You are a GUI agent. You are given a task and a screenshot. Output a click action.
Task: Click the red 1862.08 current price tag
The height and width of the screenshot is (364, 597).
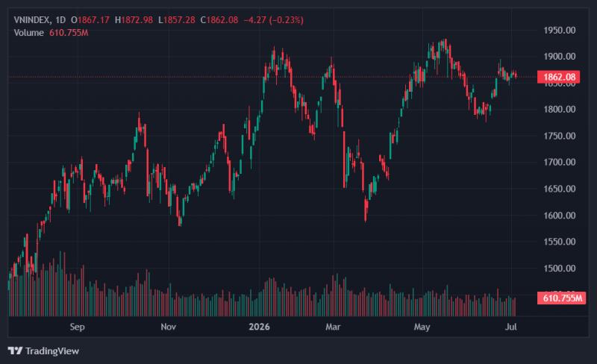click(558, 77)
